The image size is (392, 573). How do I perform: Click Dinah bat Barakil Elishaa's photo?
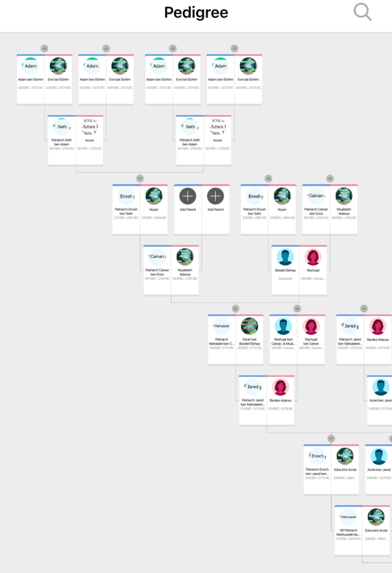tap(249, 326)
